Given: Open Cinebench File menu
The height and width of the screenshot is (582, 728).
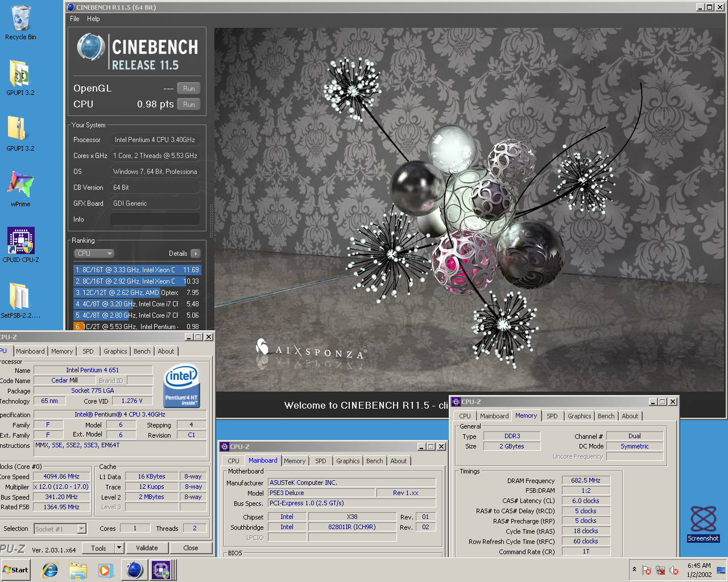Looking at the screenshot, I should [75, 19].
